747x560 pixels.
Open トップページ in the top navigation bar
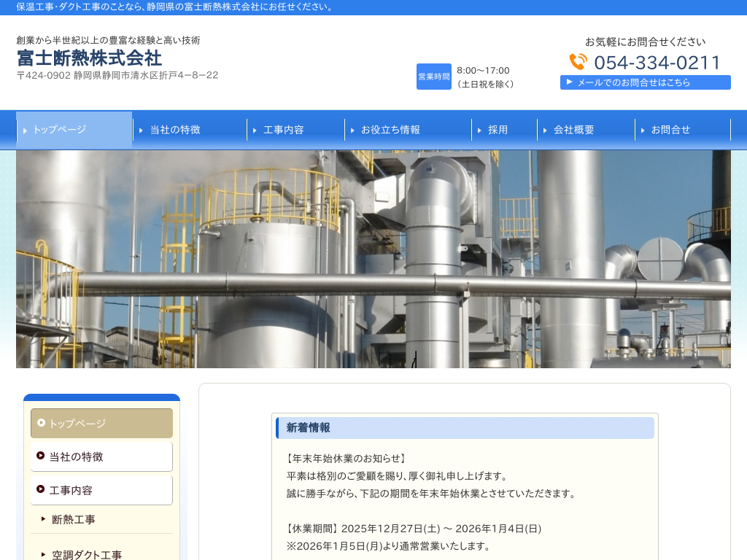point(74,130)
